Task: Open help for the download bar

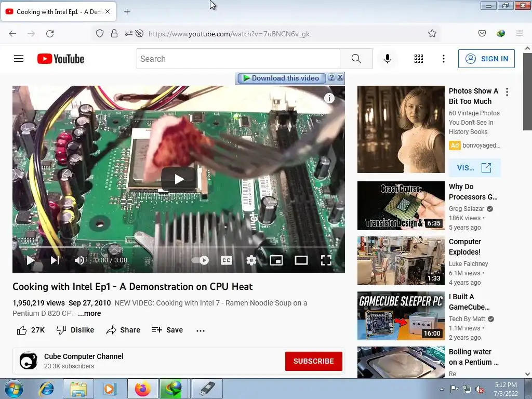Action: [x=331, y=77]
